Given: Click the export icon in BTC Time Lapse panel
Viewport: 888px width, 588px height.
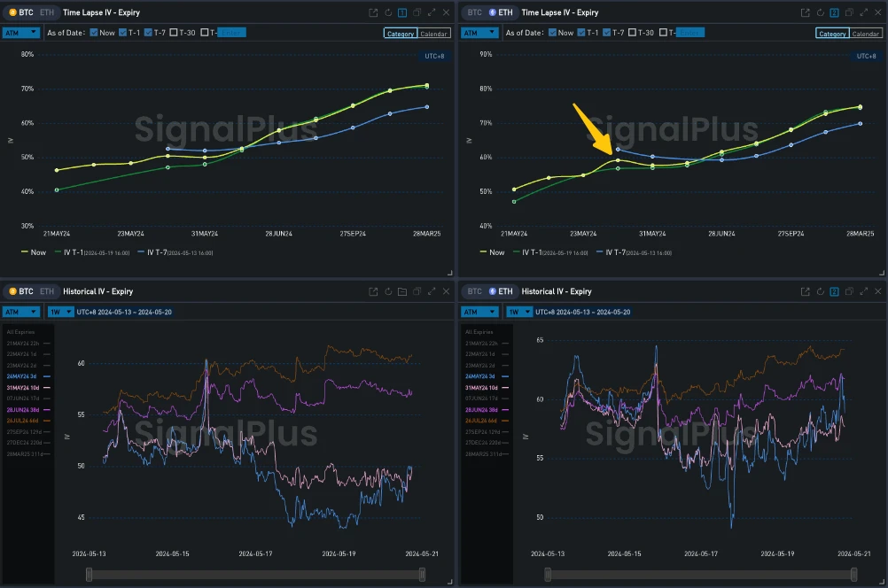Looking at the screenshot, I should (x=373, y=12).
